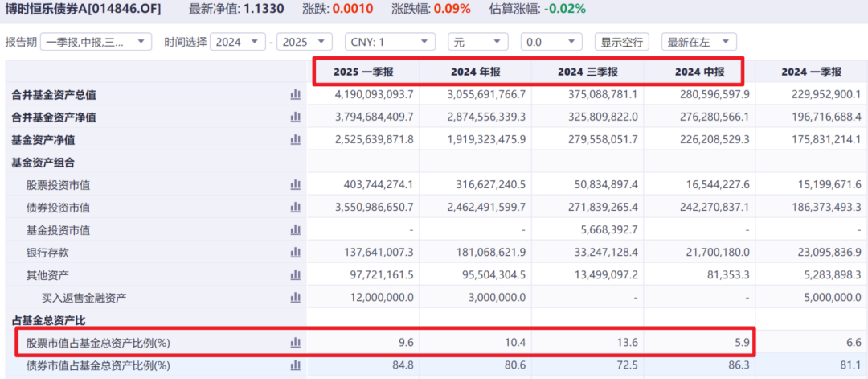Click the value 403,744,274.1
868x379 pixels.
(x=379, y=185)
